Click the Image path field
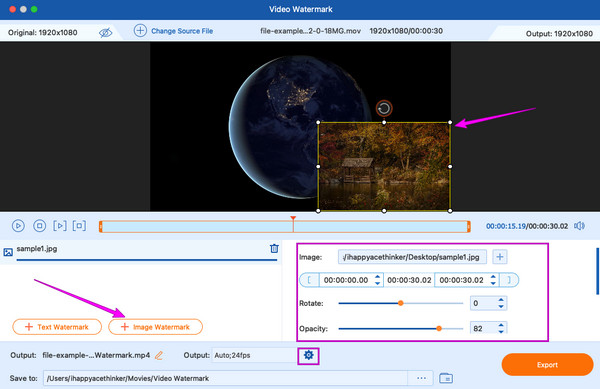Image resolution: width=600 pixels, height=389 pixels. (412, 257)
